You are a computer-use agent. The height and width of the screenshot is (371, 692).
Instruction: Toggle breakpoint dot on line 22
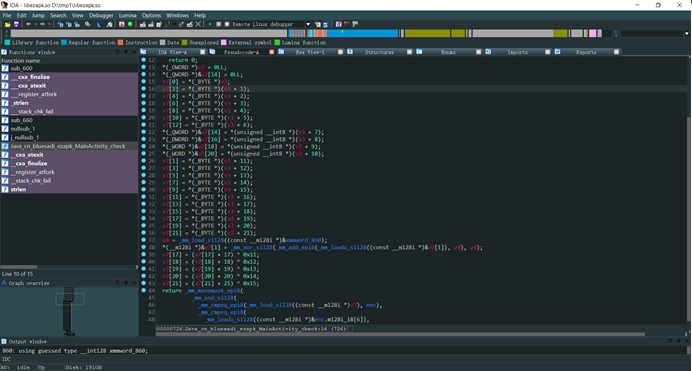coord(143,132)
